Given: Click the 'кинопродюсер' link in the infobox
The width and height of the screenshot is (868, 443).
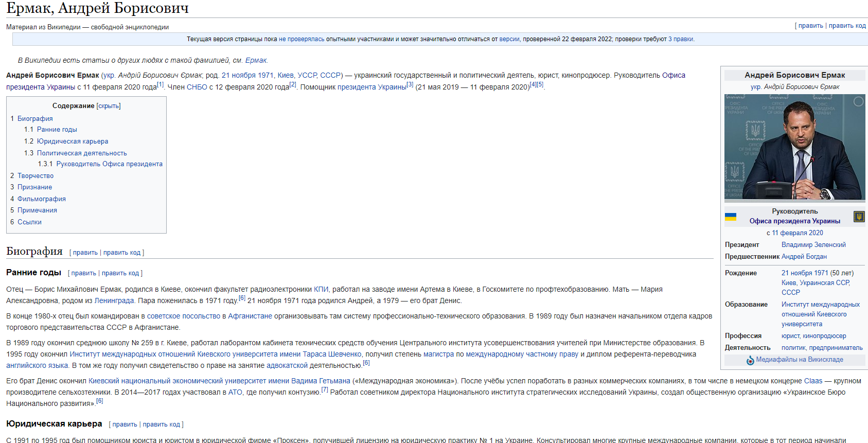Looking at the screenshot, I should click(x=824, y=336).
